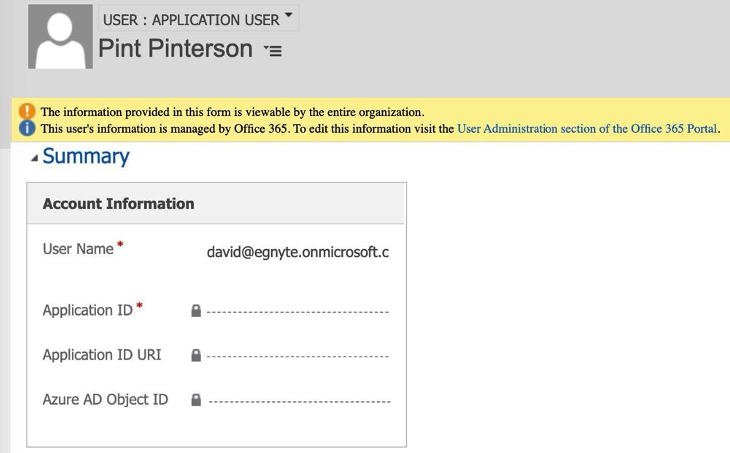Click the Azure AD Object ID label
730x453 pixels.
tap(105, 399)
